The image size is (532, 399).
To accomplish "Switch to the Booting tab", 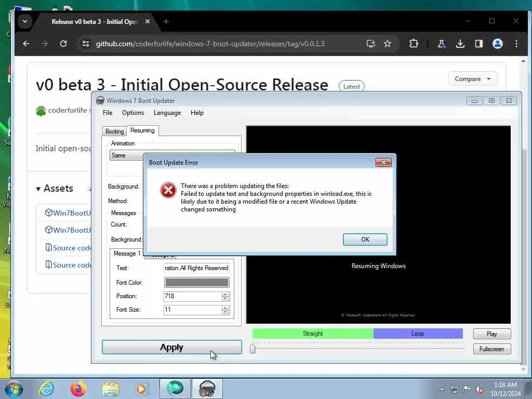I will (114, 131).
